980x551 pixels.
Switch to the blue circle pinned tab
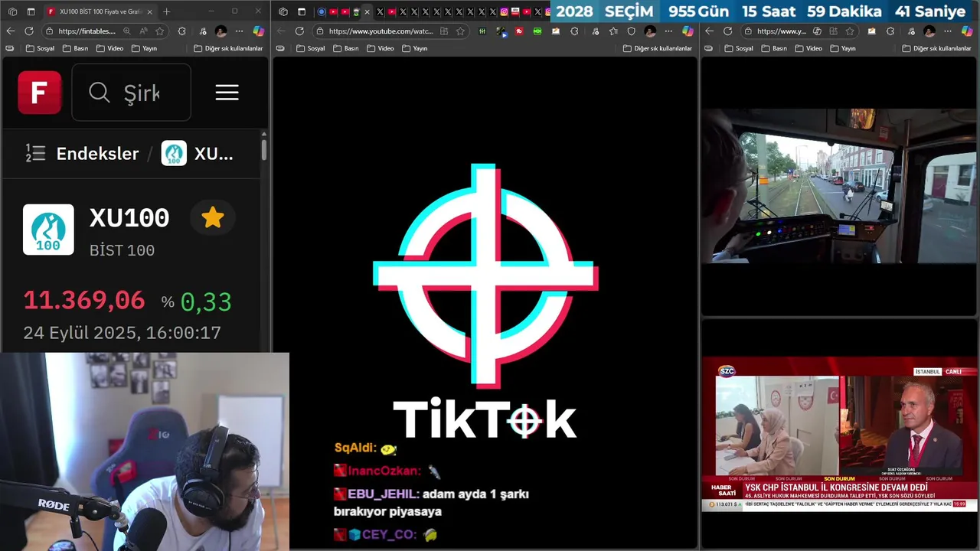[x=322, y=11]
